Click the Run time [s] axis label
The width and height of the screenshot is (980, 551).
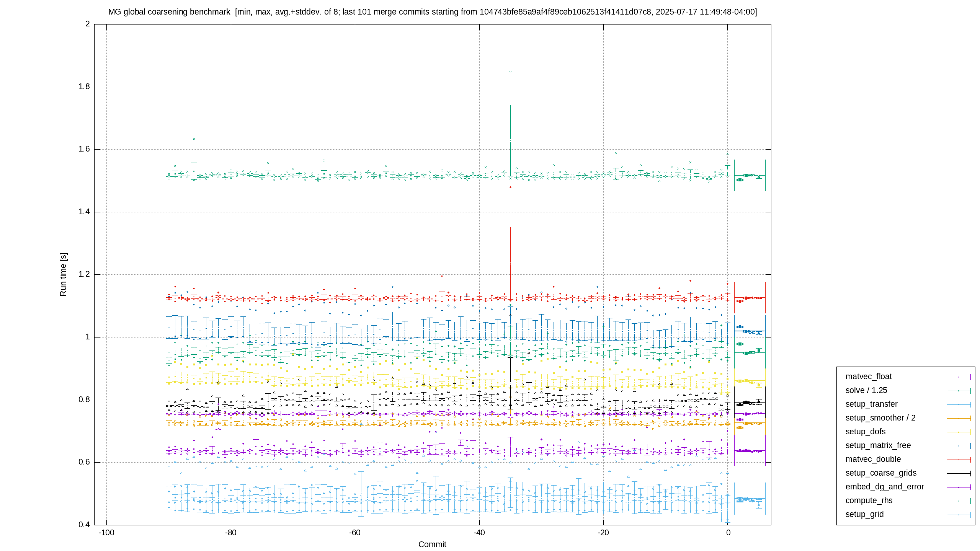point(63,274)
